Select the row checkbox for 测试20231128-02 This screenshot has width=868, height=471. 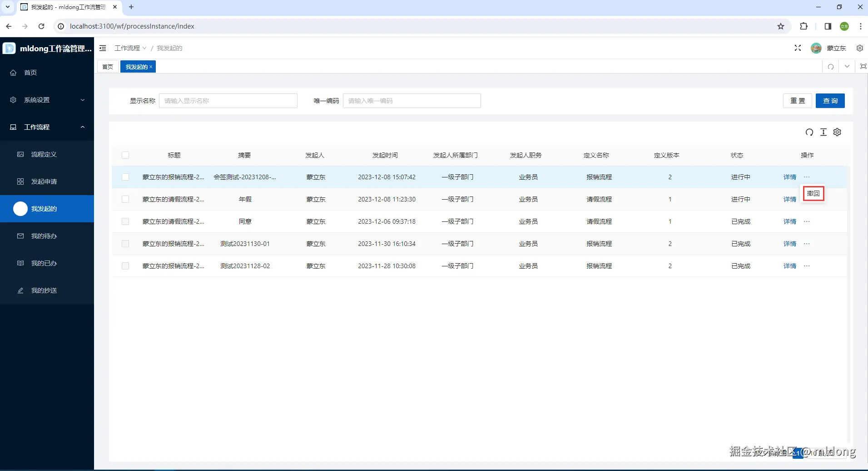click(x=125, y=266)
